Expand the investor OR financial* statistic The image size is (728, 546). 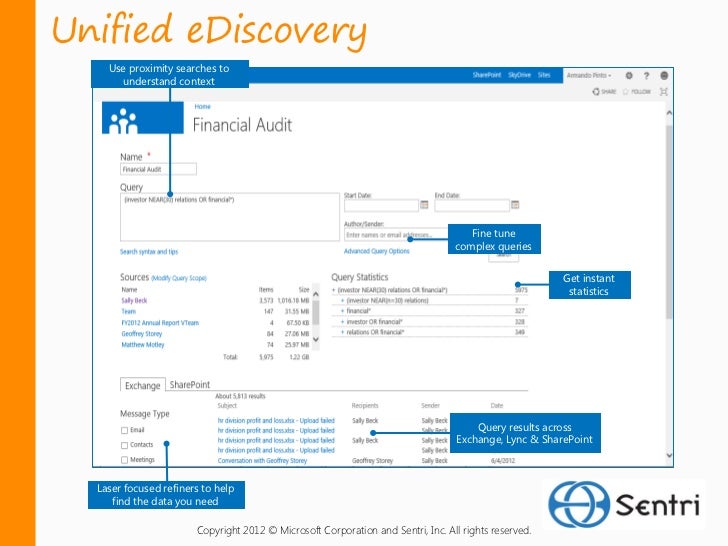343,322
